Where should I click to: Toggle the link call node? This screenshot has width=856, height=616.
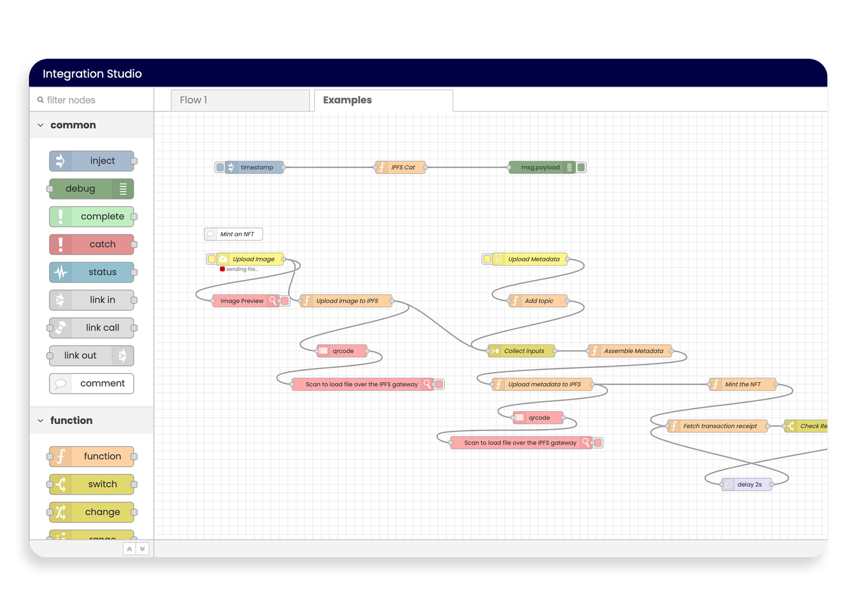click(90, 326)
